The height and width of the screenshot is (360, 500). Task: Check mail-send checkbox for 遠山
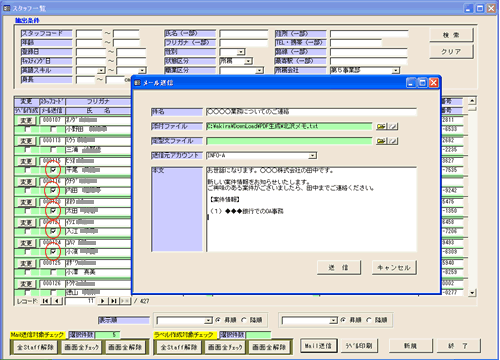click(x=53, y=292)
